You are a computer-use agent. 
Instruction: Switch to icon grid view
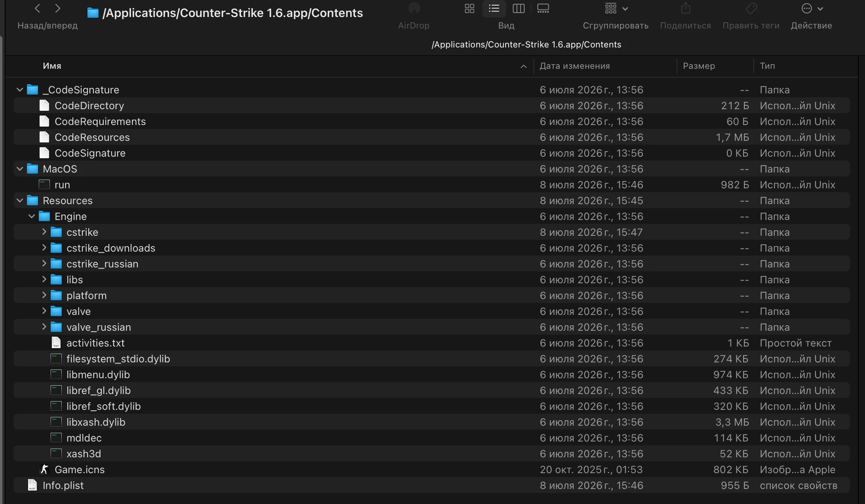[470, 8]
